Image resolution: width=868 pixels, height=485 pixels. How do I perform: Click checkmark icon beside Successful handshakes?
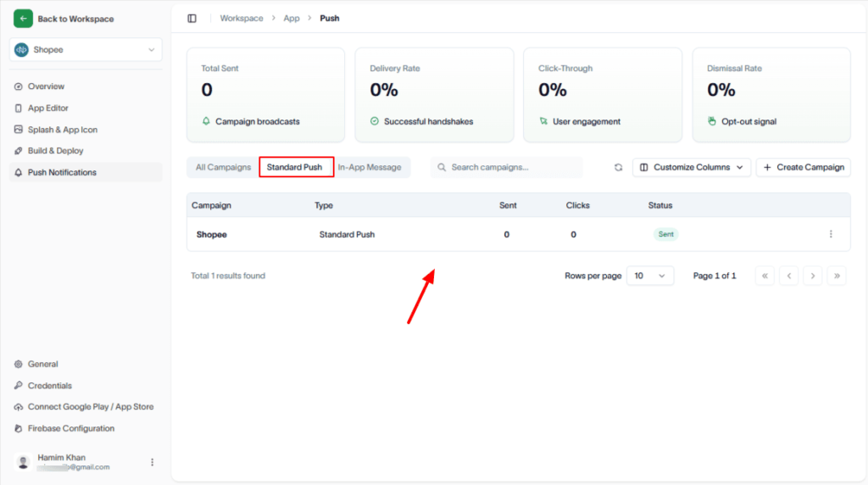pos(374,120)
